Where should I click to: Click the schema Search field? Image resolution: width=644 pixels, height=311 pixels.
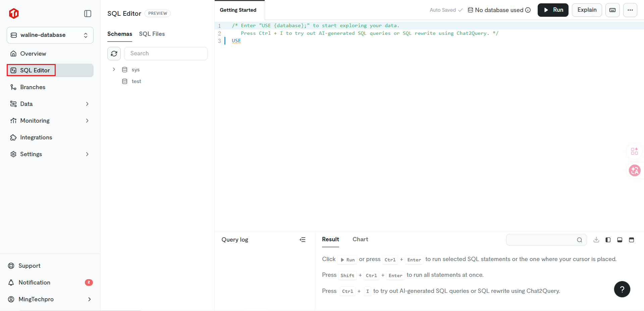[166, 54]
